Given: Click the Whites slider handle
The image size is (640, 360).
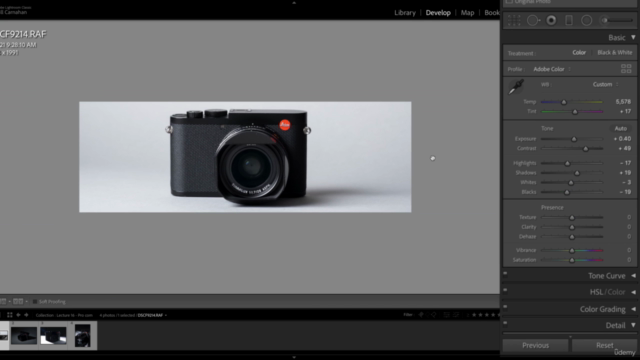Looking at the screenshot, I should 571,182.
